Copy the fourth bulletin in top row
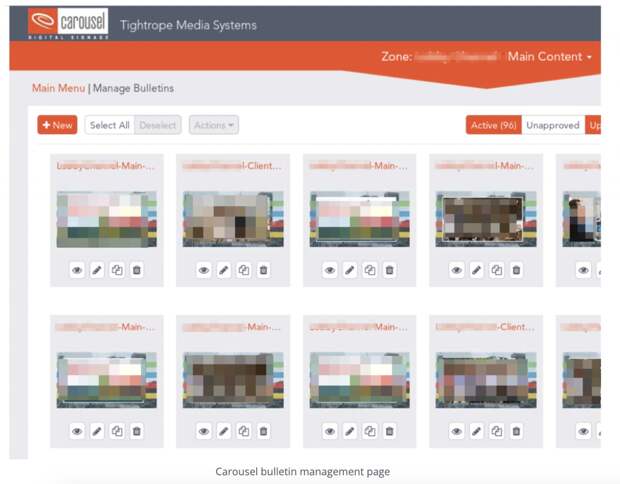 [497, 270]
